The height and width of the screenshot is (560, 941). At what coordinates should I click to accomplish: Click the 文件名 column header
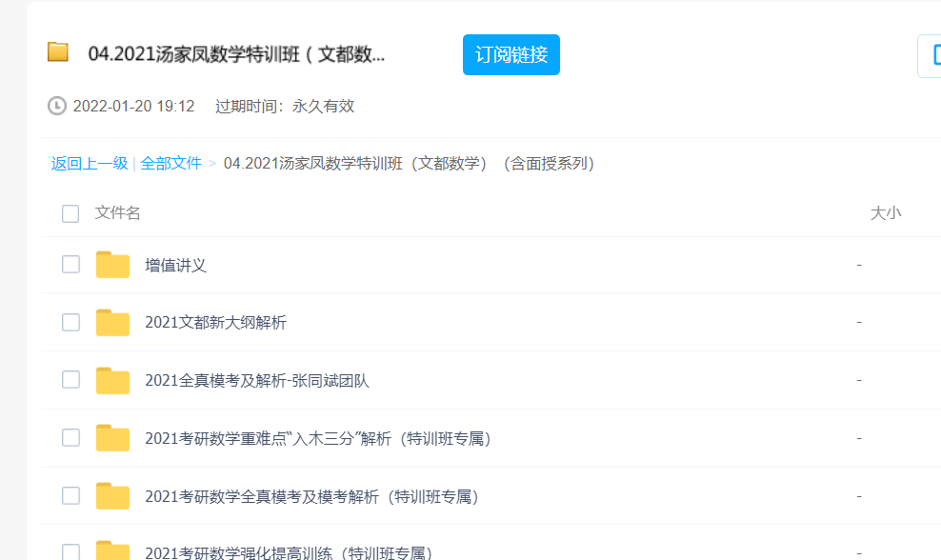coord(117,213)
